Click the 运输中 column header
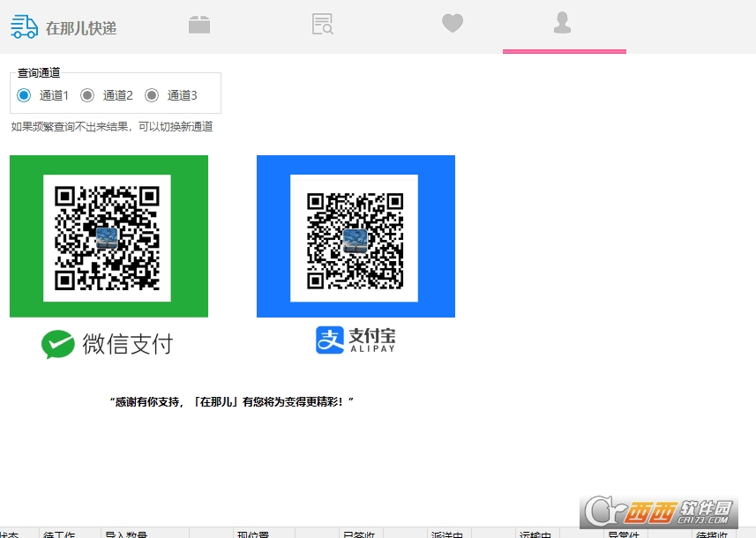This screenshot has height=538, width=756. tap(535, 534)
